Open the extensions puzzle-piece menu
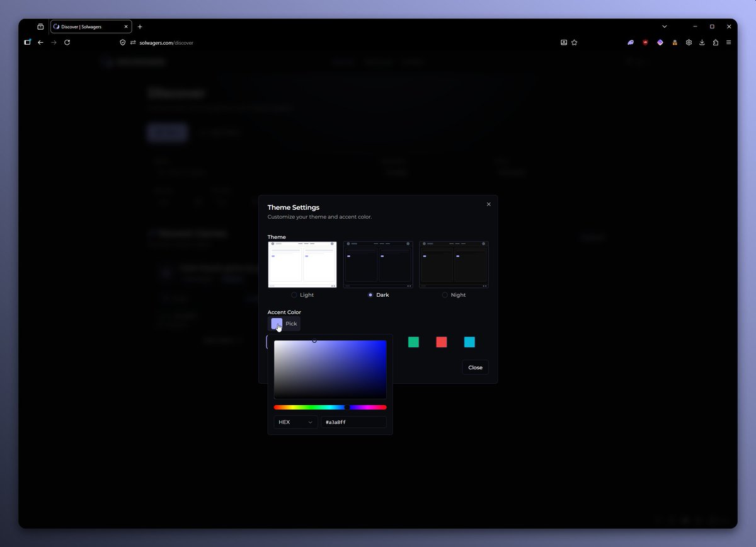 pyautogui.click(x=716, y=43)
